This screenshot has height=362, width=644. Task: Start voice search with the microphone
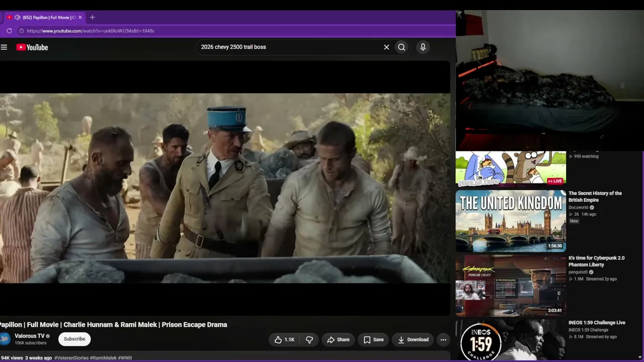click(423, 47)
